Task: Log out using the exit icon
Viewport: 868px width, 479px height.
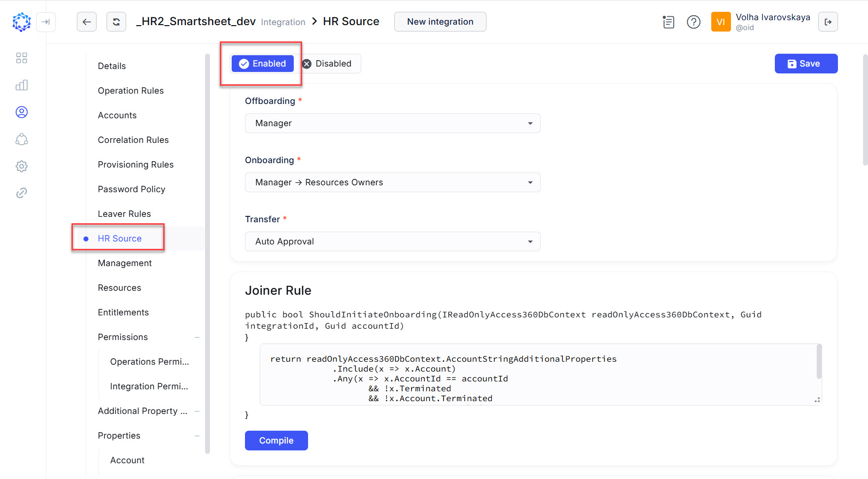Action: click(x=828, y=22)
